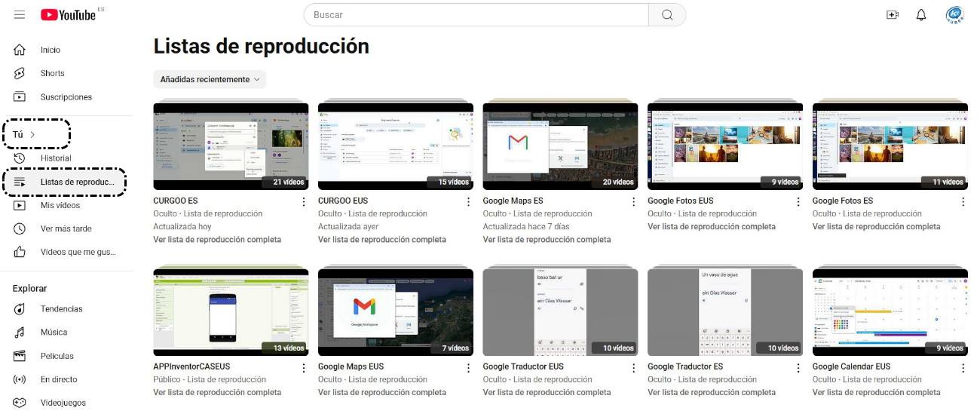Open the Google Traductor EUS playlist thumbnail
The height and width of the screenshot is (417, 980).
click(x=560, y=311)
